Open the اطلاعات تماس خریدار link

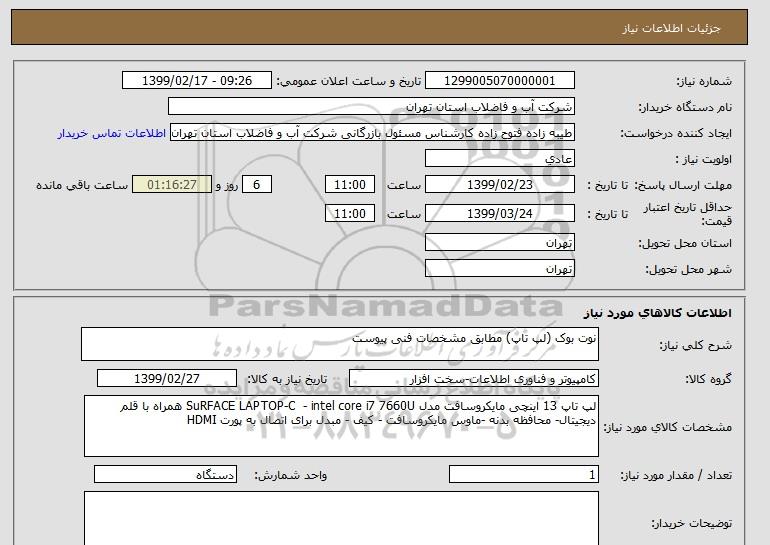point(111,133)
